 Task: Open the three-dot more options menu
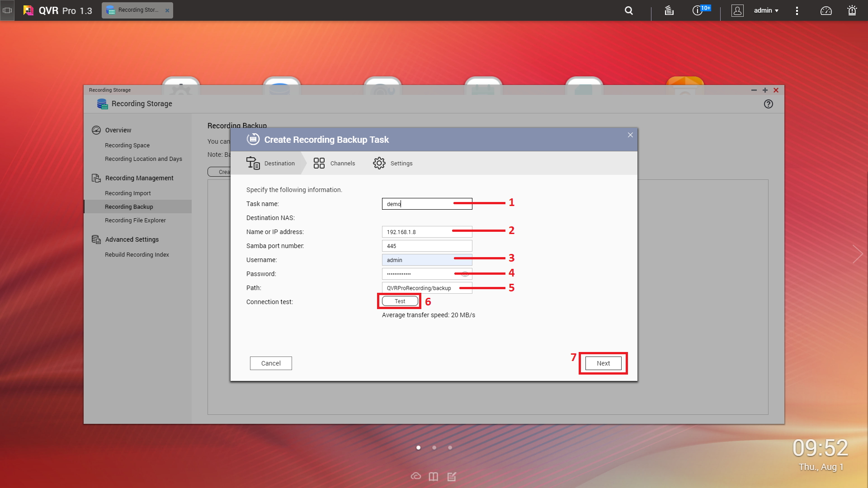click(797, 10)
